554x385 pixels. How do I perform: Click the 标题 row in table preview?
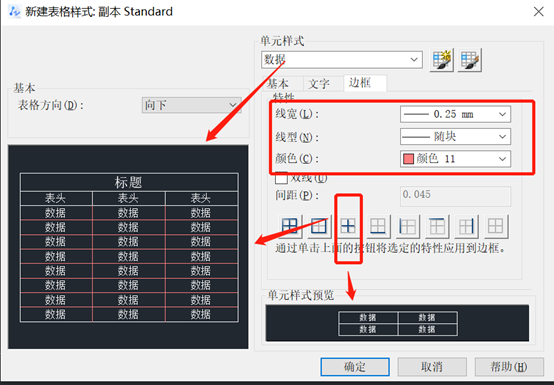coord(129,182)
